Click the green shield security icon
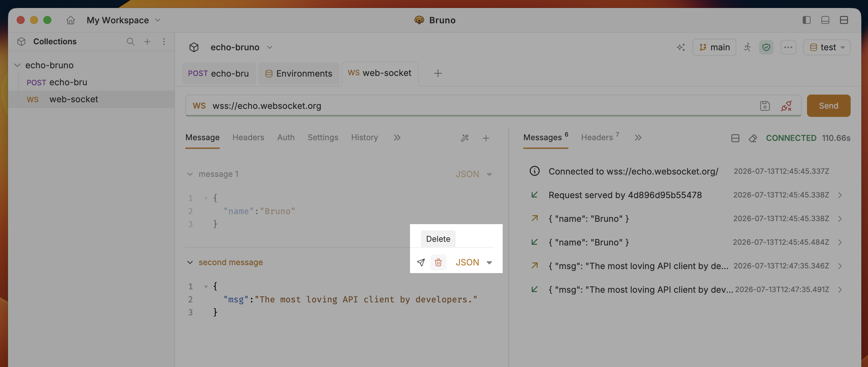The image size is (868, 367). coord(766,47)
